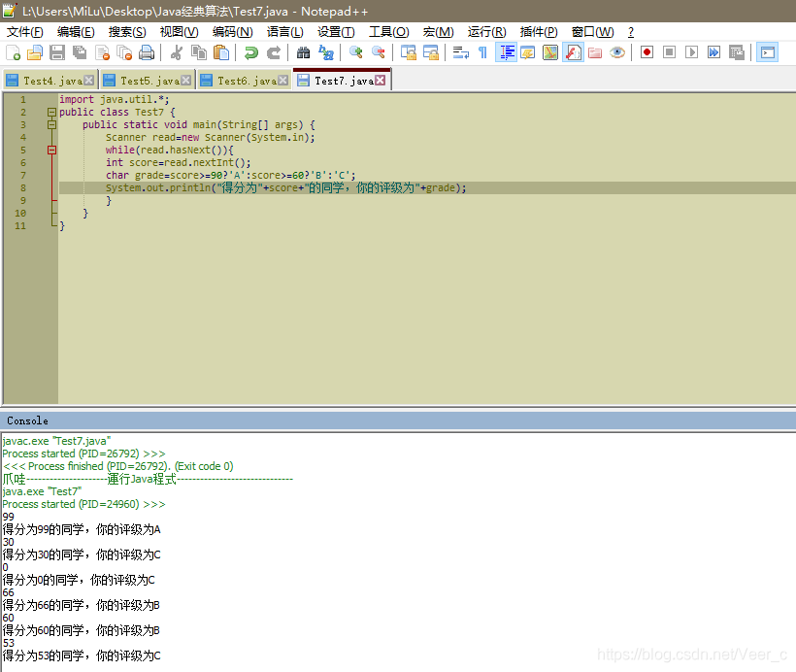The height and width of the screenshot is (672, 796).
Task: Open the 语言(L) menu
Action: 284,32
